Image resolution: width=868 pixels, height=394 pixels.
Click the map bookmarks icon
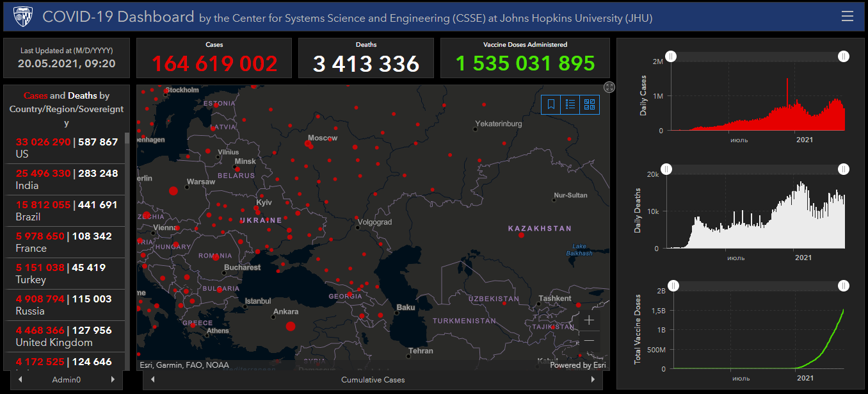pyautogui.click(x=551, y=104)
